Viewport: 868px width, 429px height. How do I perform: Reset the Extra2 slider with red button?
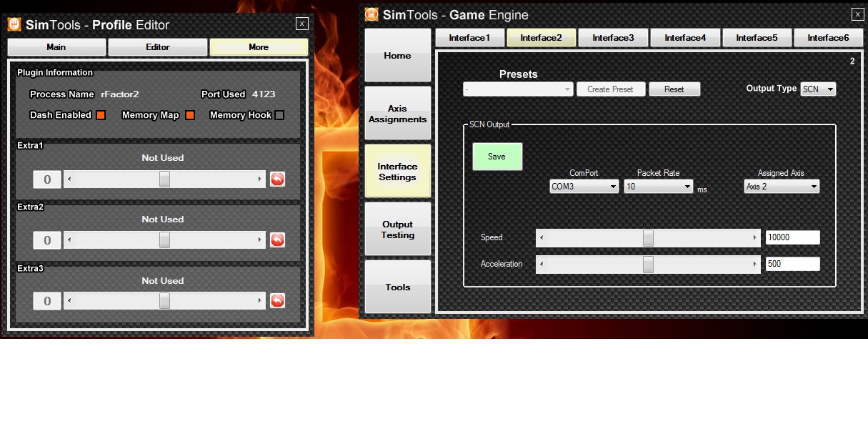[x=278, y=240]
